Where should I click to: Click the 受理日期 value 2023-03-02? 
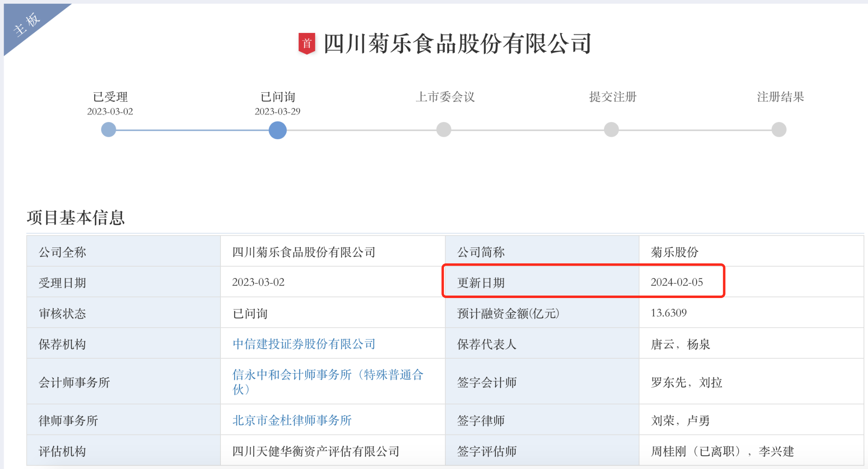pyautogui.click(x=258, y=282)
